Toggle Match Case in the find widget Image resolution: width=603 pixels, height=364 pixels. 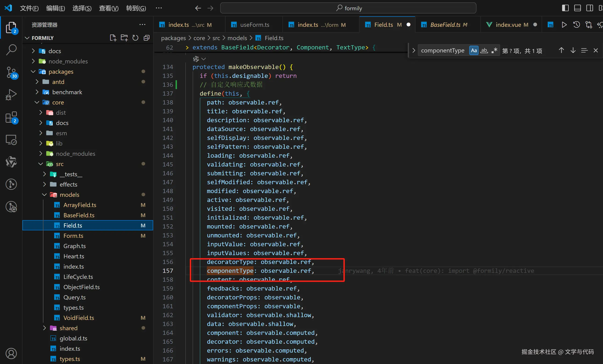474,51
